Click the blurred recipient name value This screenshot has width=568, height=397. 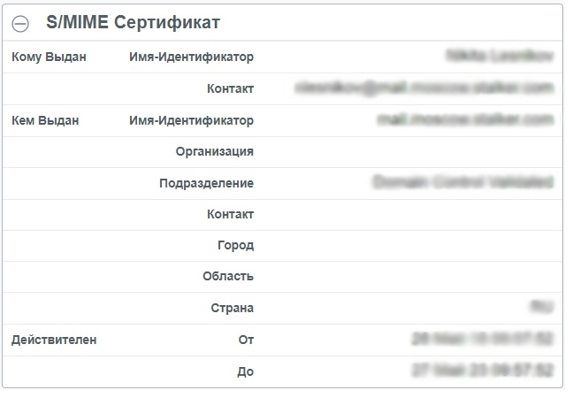click(500, 56)
